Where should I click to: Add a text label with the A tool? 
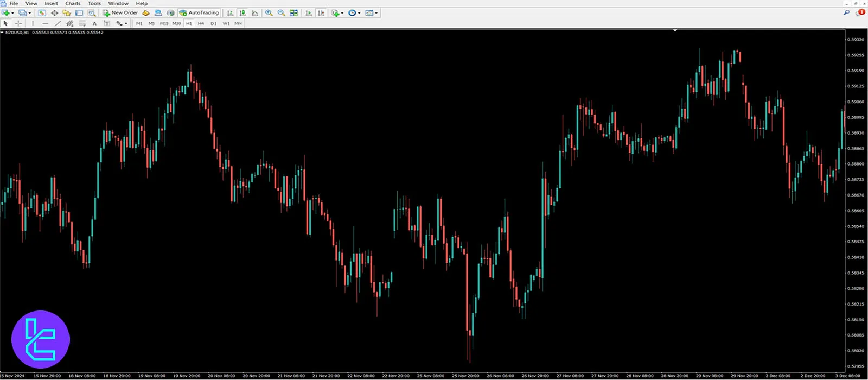point(94,23)
